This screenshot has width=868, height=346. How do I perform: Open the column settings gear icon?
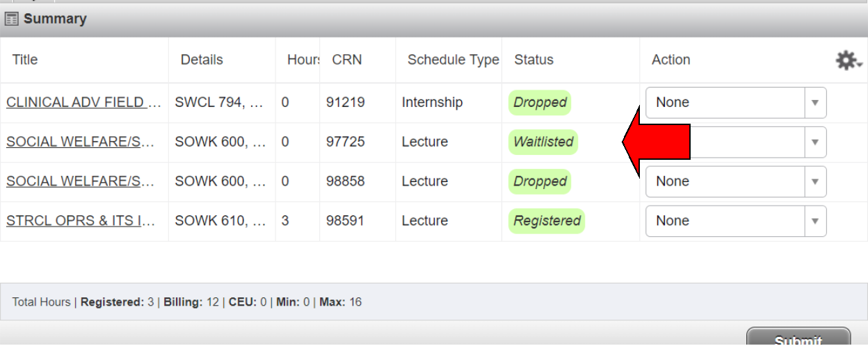pyautogui.click(x=847, y=60)
